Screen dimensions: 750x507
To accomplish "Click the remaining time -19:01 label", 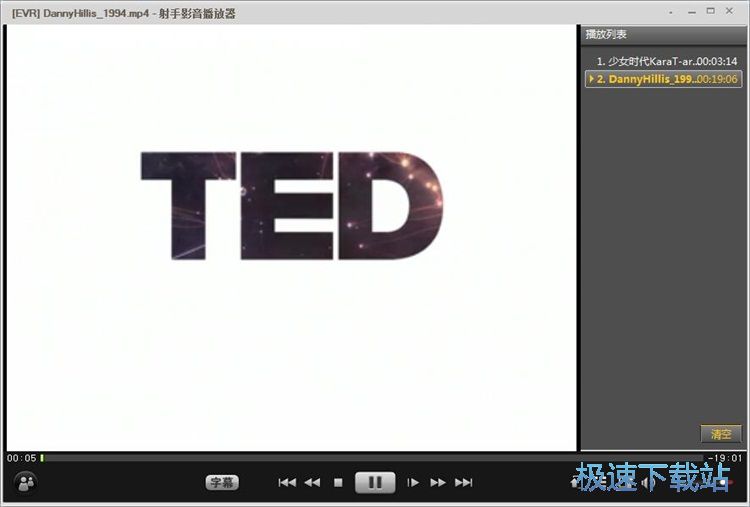I will click(725, 458).
